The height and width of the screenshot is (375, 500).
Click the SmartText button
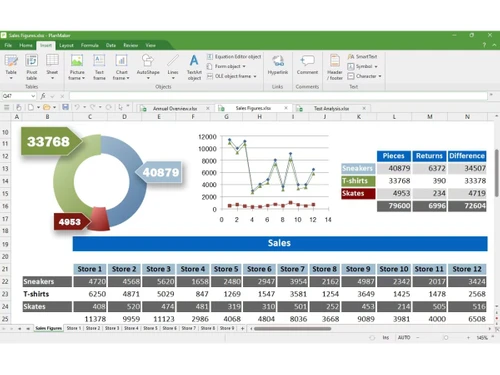point(362,57)
